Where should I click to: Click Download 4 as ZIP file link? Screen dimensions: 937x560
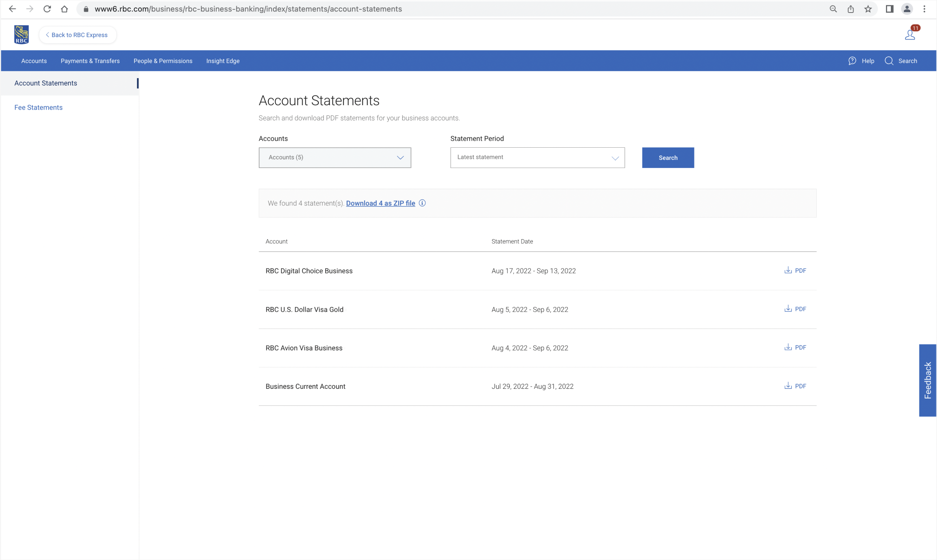pos(380,203)
